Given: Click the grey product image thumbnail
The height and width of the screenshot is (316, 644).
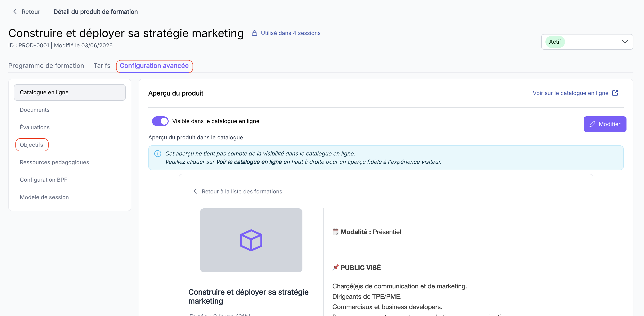Looking at the screenshot, I should pyautogui.click(x=251, y=240).
